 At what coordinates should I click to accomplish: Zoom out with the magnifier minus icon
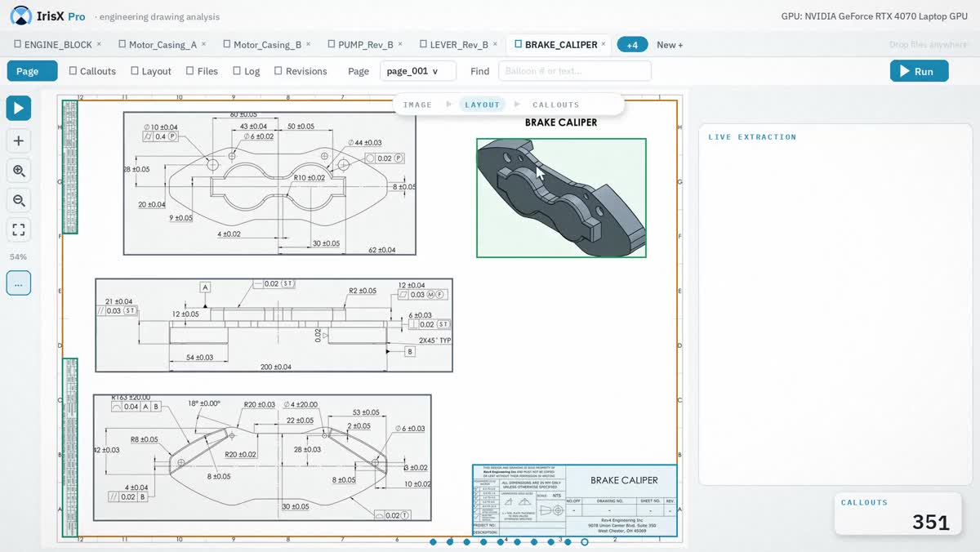point(19,200)
